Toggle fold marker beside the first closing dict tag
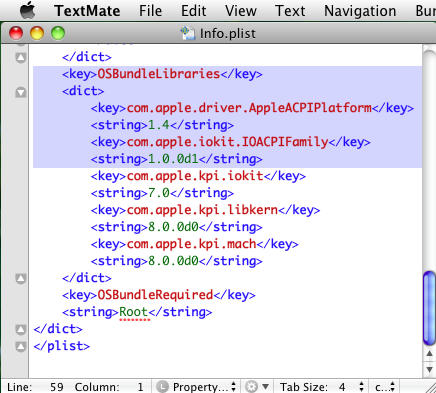436x393 pixels. 21,57
